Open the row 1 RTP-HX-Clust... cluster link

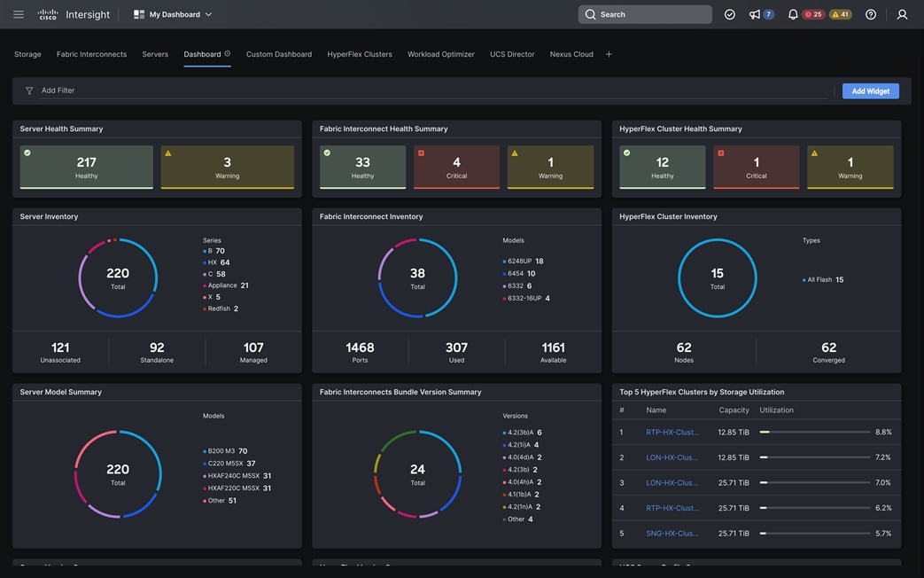coord(672,433)
